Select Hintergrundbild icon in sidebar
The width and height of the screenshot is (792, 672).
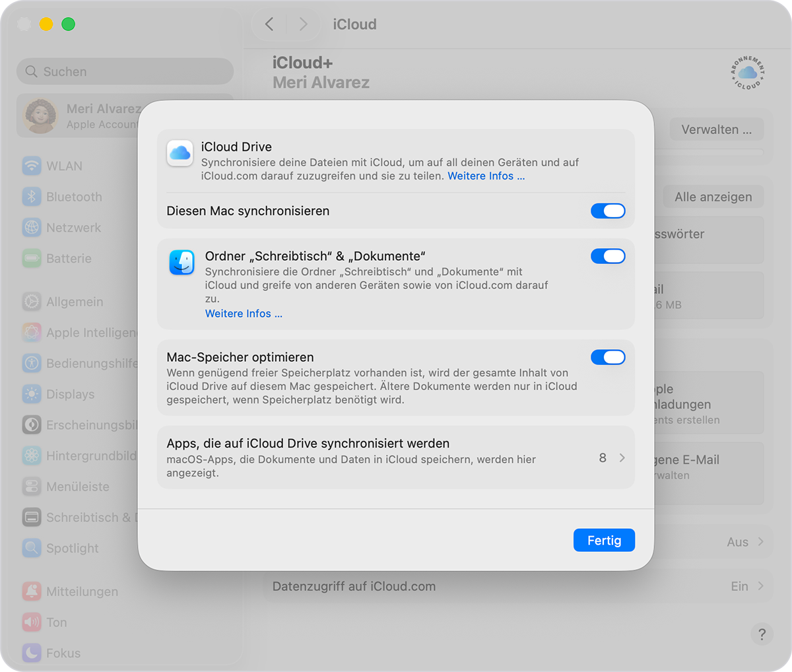point(32,455)
